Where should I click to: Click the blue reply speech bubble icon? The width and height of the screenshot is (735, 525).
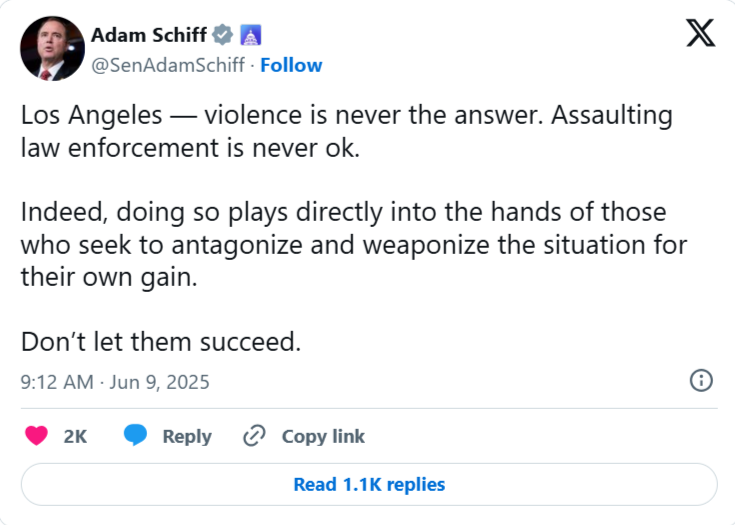coord(136,436)
